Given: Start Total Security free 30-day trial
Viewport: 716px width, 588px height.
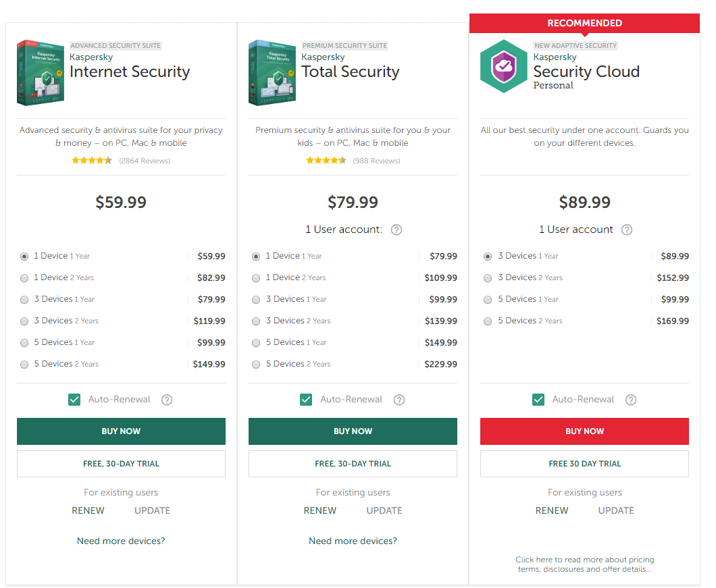Looking at the screenshot, I should (x=353, y=464).
